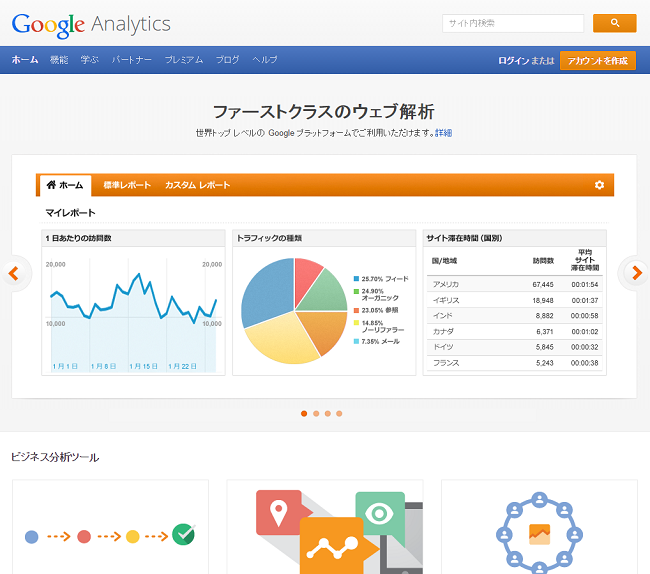Follow the 詳細 link under the headline
This screenshot has height=574, width=650.
[444, 133]
